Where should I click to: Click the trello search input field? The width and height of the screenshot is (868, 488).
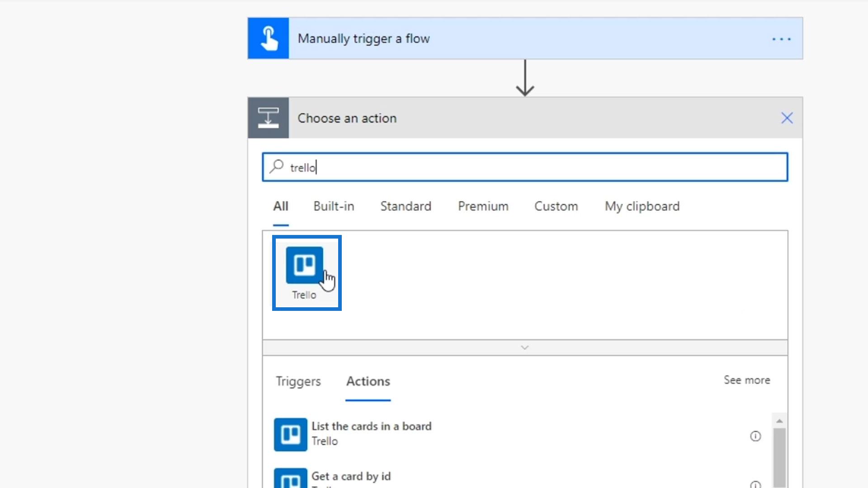(x=524, y=168)
